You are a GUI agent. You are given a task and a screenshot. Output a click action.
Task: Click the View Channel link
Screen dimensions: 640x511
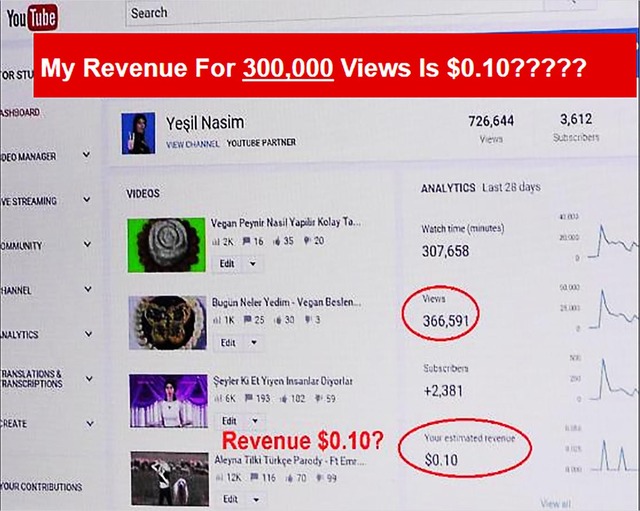coord(193,144)
